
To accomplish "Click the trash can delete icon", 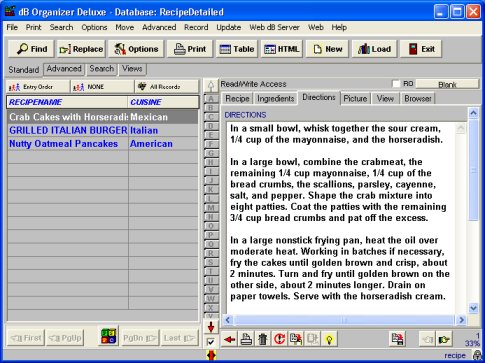I will pyautogui.click(x=263, y=339).
